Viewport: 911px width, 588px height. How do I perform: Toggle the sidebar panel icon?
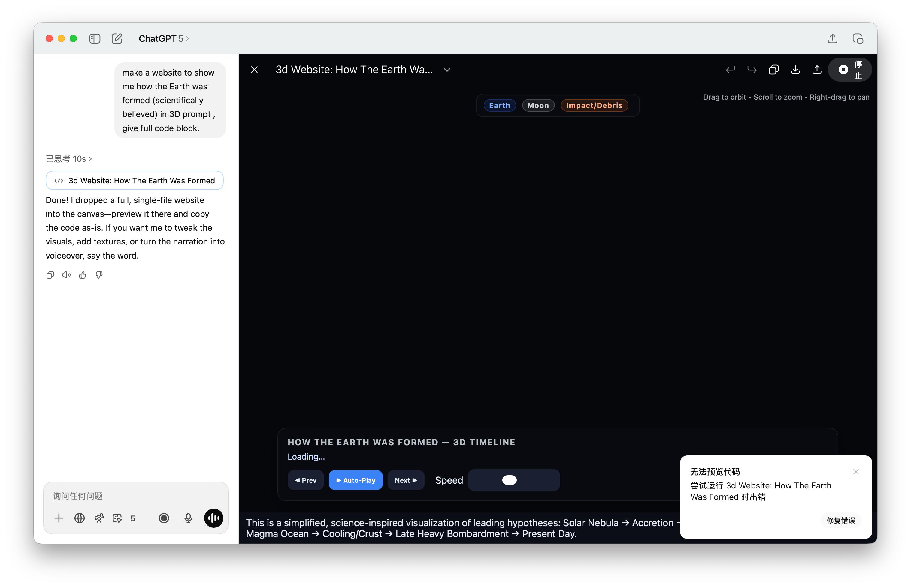(x=95, y=39)
